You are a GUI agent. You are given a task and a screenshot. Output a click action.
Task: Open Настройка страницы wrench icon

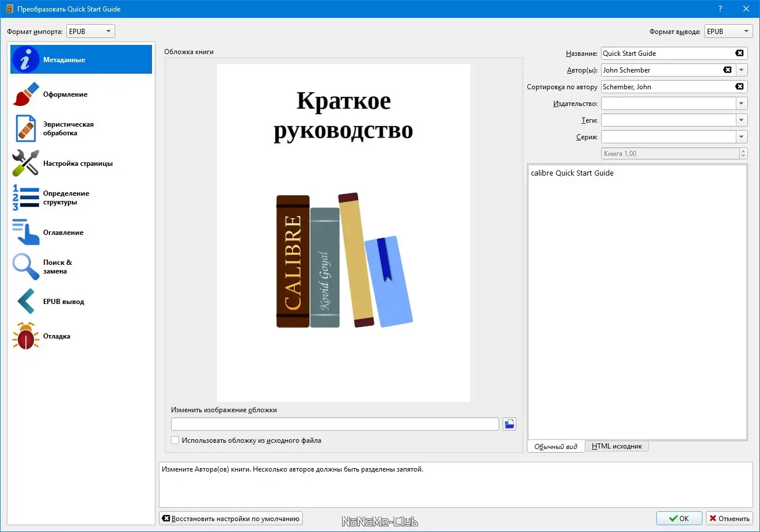point(25,164)
